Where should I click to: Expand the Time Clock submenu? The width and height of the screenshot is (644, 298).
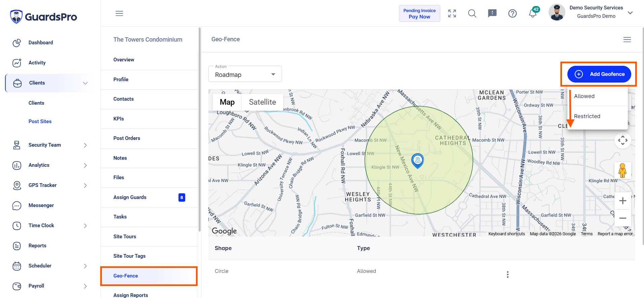point(85,226)
